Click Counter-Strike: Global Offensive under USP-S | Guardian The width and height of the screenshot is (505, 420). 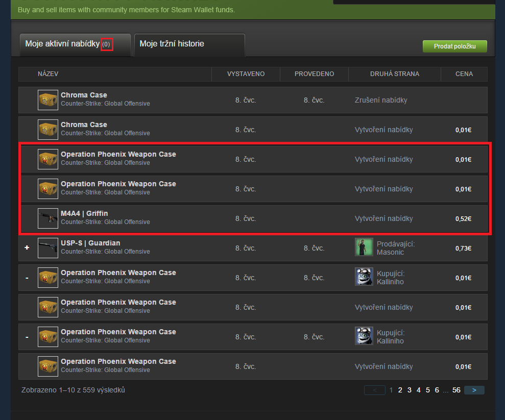105,252
